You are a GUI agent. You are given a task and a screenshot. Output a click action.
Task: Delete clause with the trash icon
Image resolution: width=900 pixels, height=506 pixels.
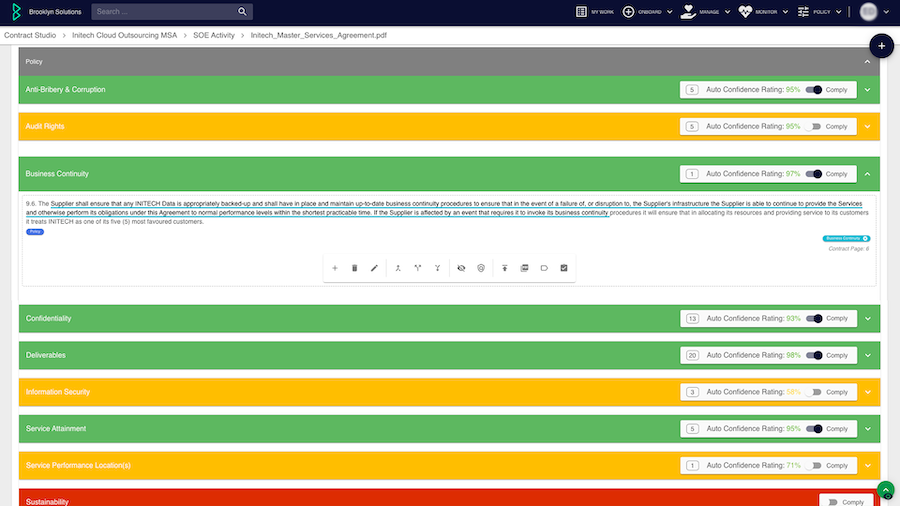(355, 268)
